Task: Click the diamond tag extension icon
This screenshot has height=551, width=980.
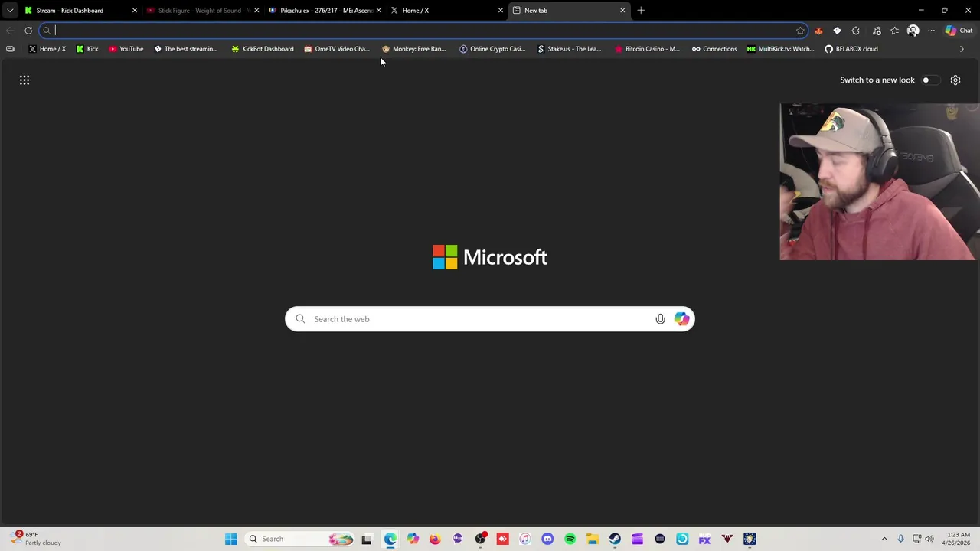Action: tap(837, 31)
